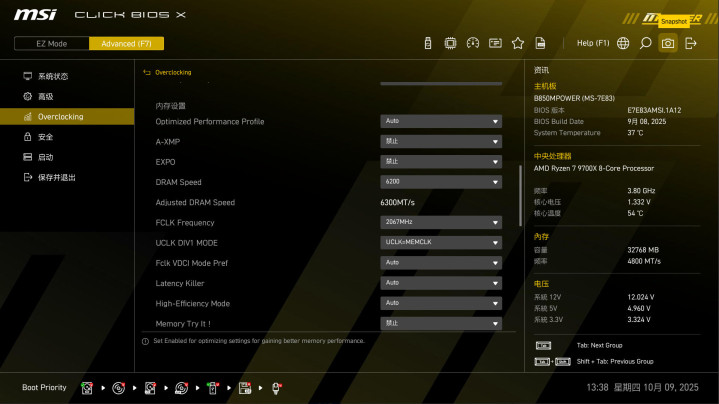The height and width of the screenshot is (404, 719).
Task: Click AMD Ryzen 7 9700X 8-Core Processor text
Action: coord(593,168)
